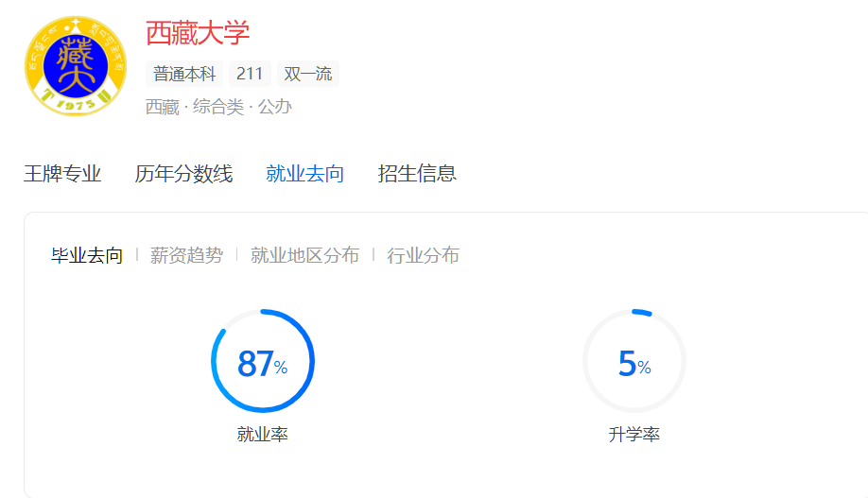Click the 升学率 label

[634, 435]
